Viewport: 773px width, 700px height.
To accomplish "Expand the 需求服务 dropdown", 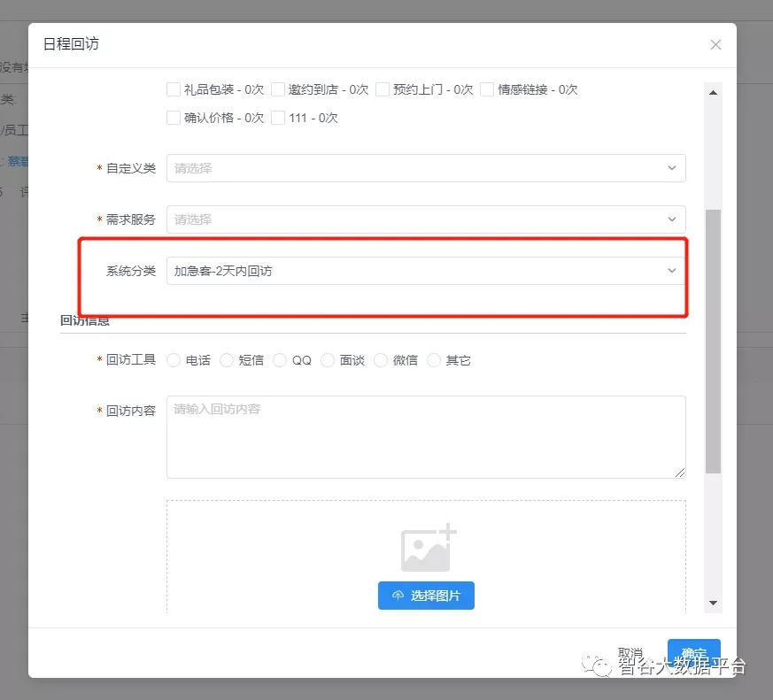I will (425, 219).
